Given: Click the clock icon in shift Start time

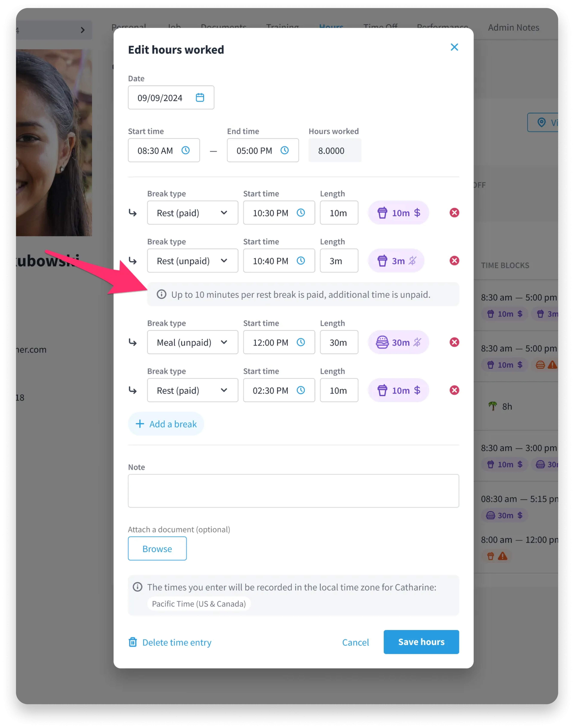Looking at the screenshot, I should pyautogui.click(x=186, y=150).
